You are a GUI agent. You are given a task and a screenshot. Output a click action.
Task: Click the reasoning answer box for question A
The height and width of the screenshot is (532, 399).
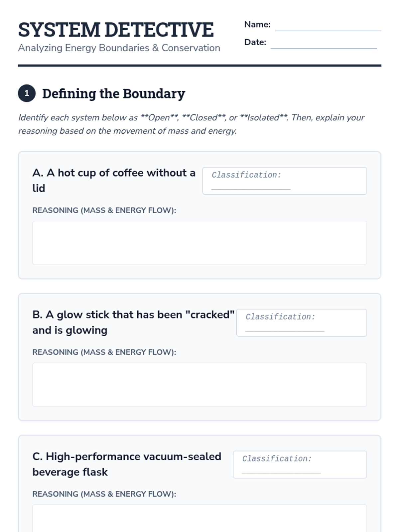199,243
